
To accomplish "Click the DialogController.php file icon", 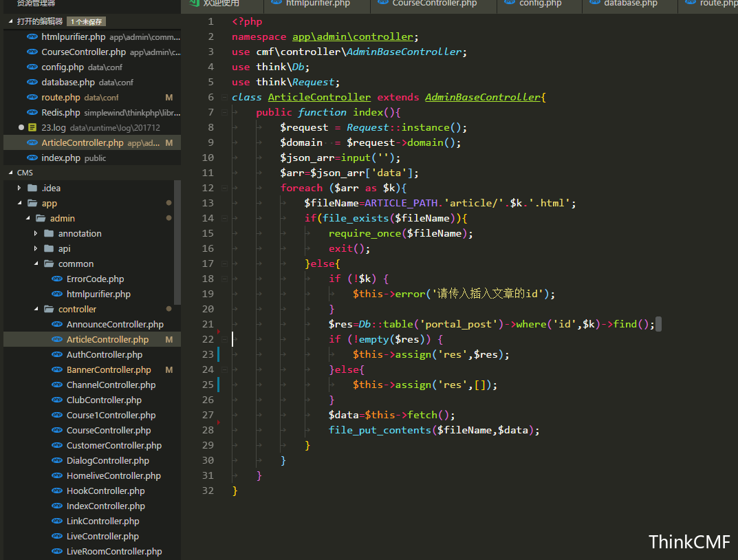I will (57, 460).
